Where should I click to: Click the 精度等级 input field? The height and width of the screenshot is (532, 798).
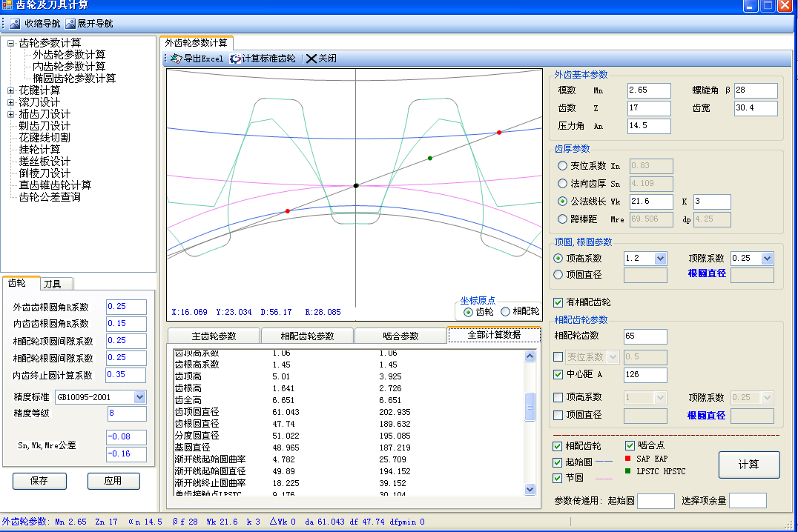tap(127, 413)
